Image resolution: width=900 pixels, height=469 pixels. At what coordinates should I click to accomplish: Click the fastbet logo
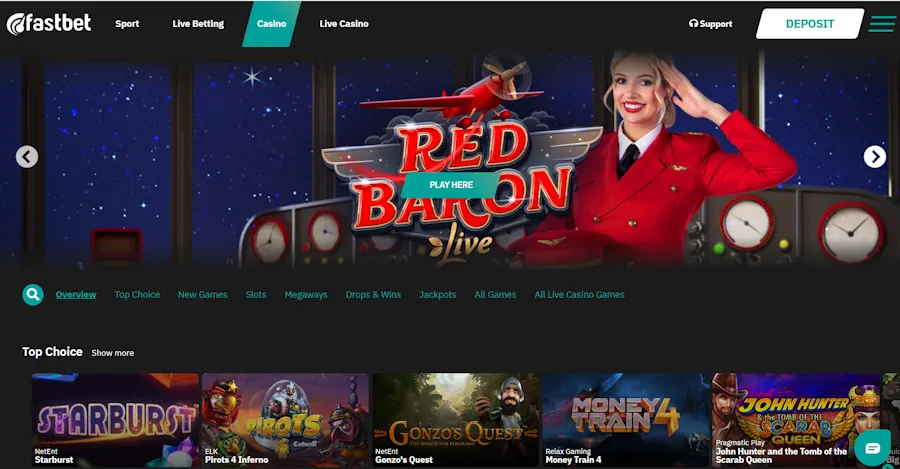pyautogui.click(x=49, y=24)
